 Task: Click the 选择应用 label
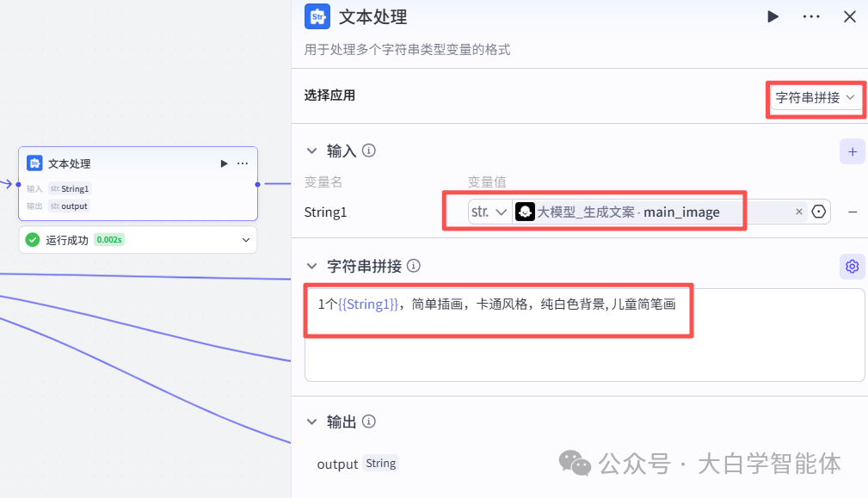click(329, 95)
